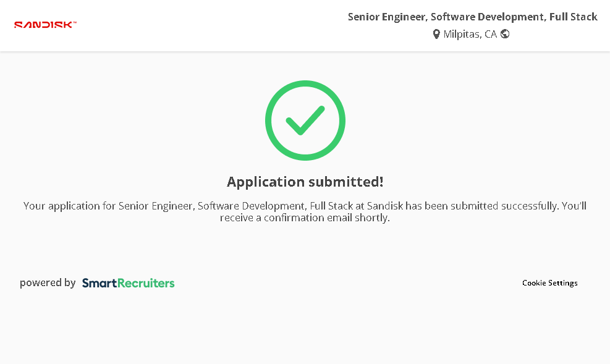This screenshot has width=610, height=364.
Task: Click the location pin icon
Action: pos(436,34)
